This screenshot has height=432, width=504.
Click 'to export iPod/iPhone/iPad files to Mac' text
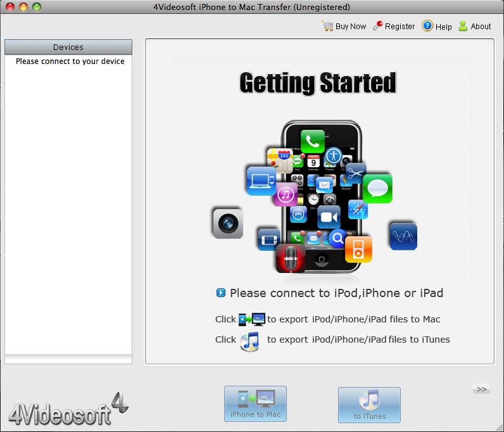(x=353, y=319)
